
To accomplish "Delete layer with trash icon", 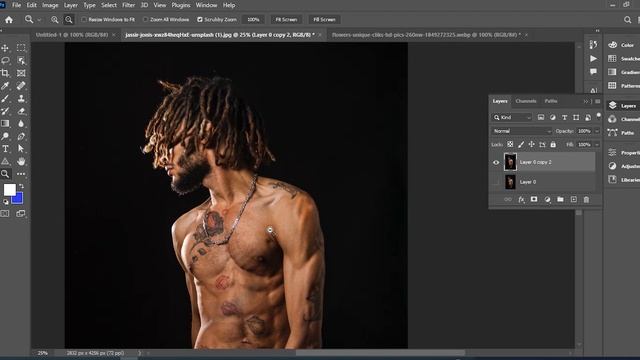I will click(586, 200).
